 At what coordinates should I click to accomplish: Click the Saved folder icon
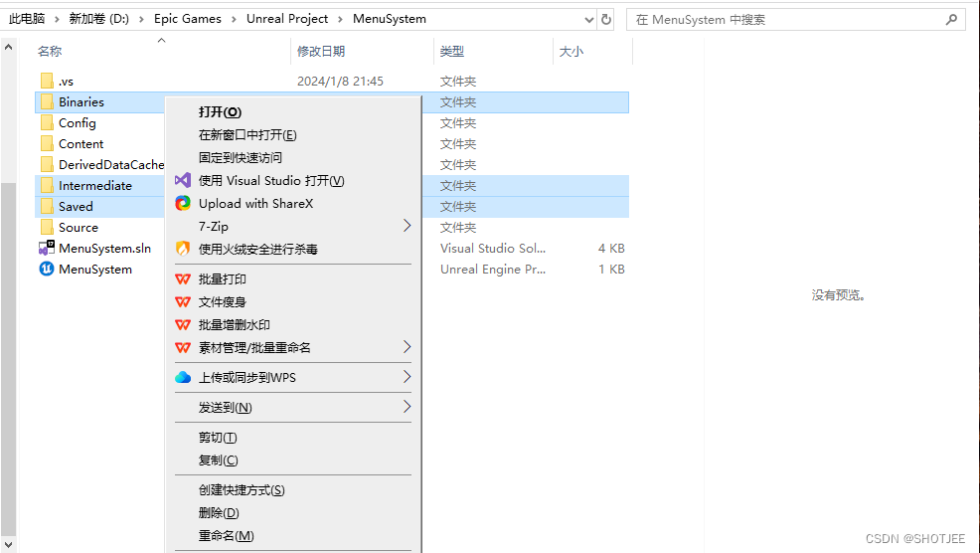point(47,207)
